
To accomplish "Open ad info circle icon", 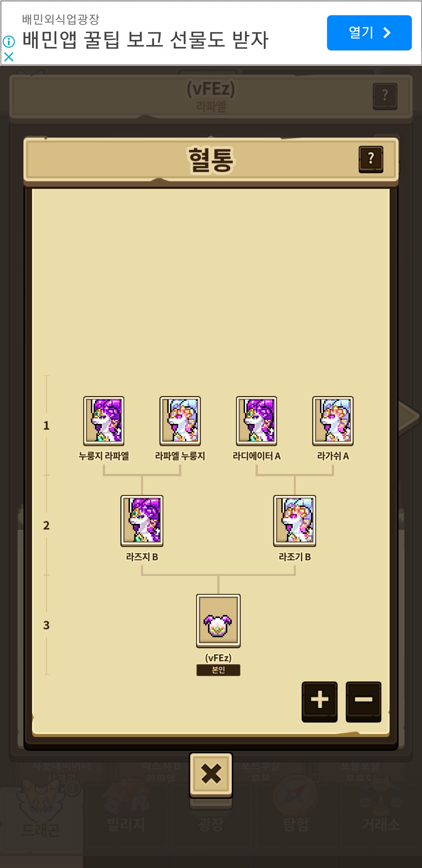I will pyautogui.click(x=9, y=41).
